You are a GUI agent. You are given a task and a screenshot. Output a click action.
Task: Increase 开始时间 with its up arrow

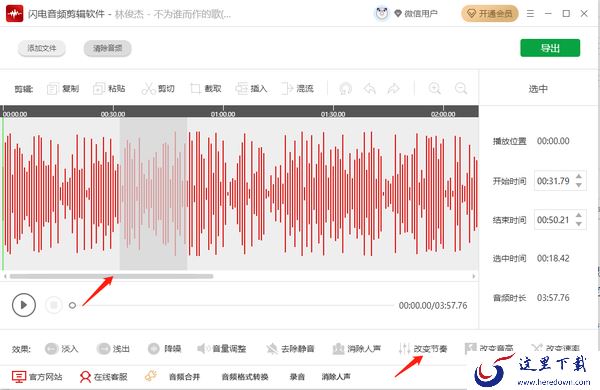[x=579, y=176]
